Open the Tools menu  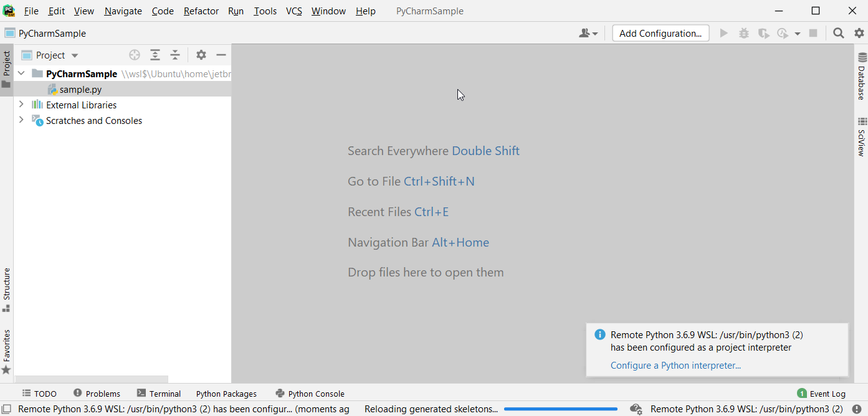(x=265, y=11)
